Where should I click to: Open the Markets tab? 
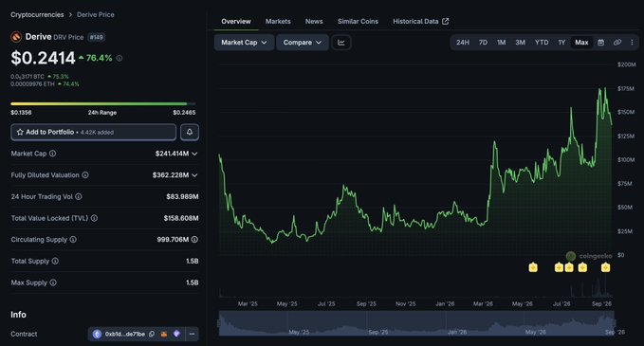(x=278, y=22)
